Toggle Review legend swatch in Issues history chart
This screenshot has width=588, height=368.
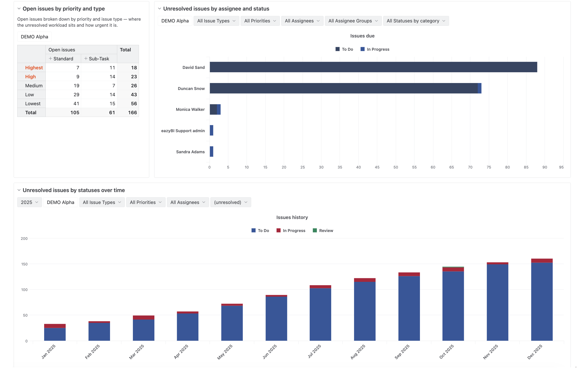pyautogui.click(x=315, y=230)
